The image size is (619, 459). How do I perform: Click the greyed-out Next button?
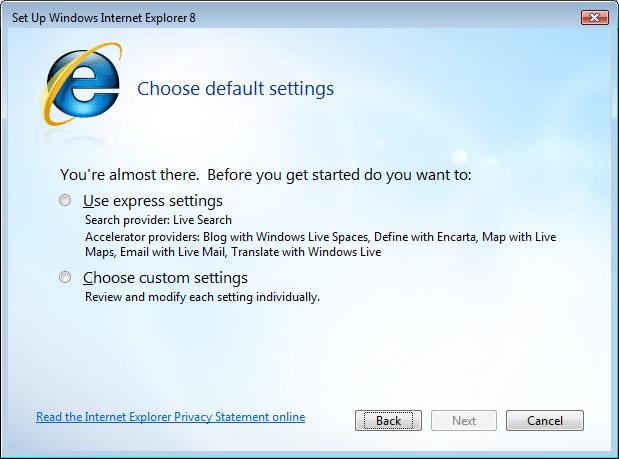pos(464,421)
